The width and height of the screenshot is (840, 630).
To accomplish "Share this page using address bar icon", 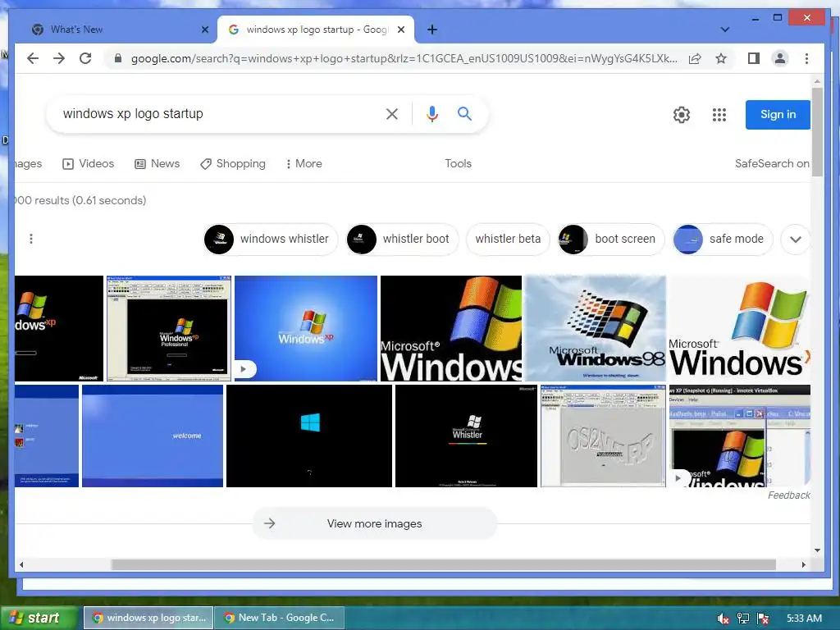I will coord(695,58).
